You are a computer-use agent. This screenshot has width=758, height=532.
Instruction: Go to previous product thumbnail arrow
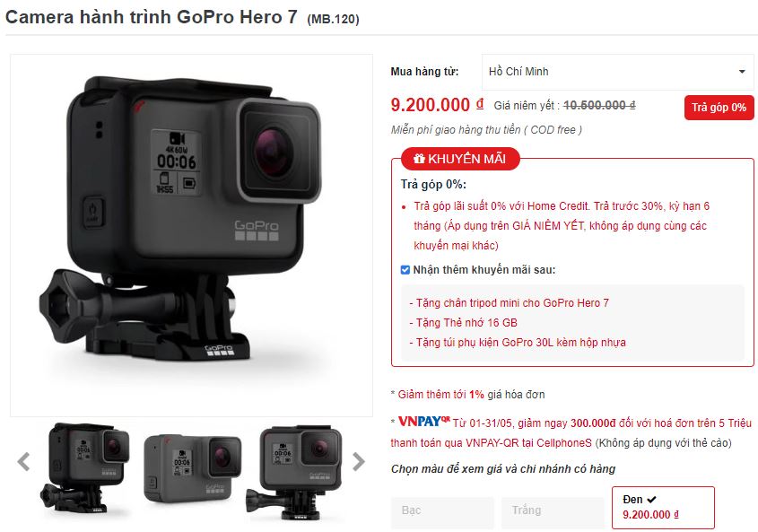coord(23,462)
